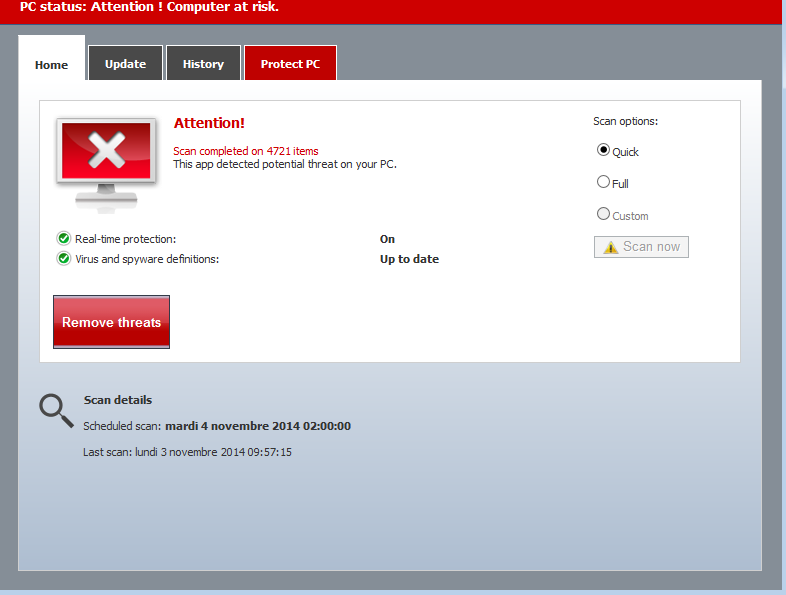786x595 pixels.
Task: Click the Remove threats button
Action: coord(111,322)
